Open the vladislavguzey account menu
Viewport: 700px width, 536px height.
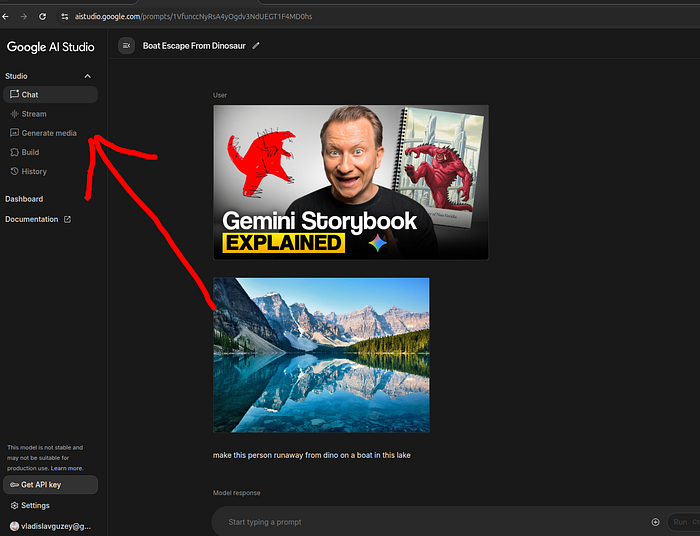[50, 526]
